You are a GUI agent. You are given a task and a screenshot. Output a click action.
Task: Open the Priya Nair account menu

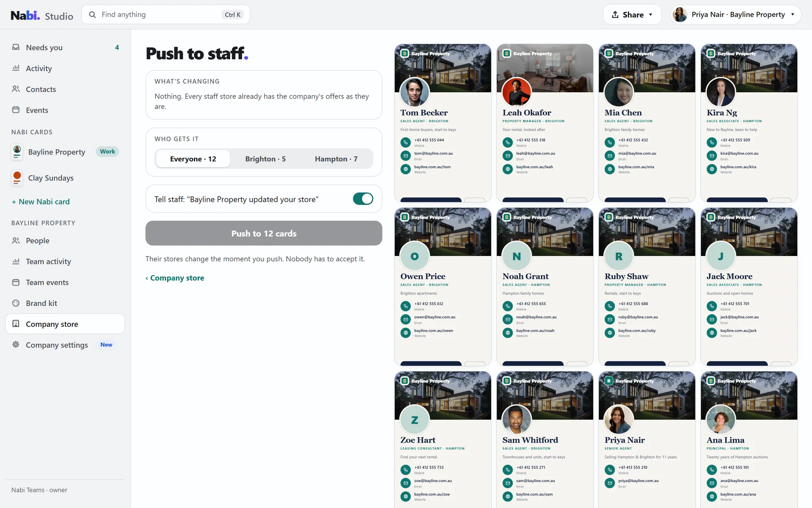pyautogui.click(x=736, y=15)
